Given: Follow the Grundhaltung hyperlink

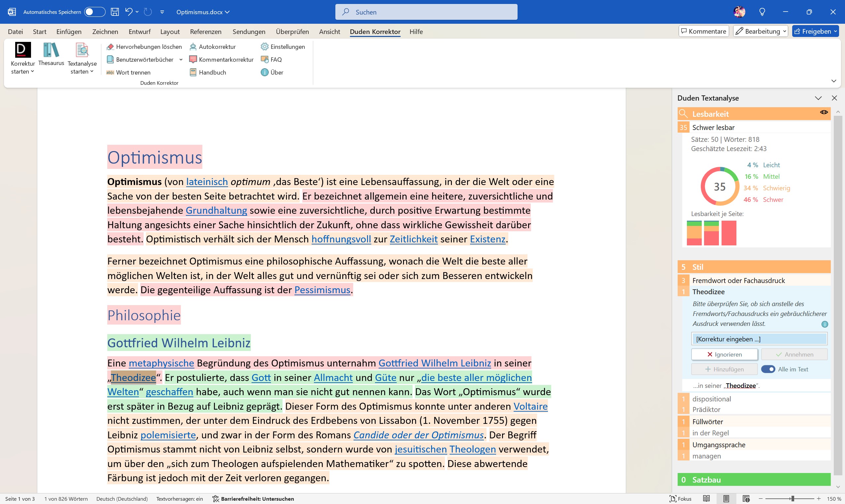Looking at the screenshot, I should 216,210.
